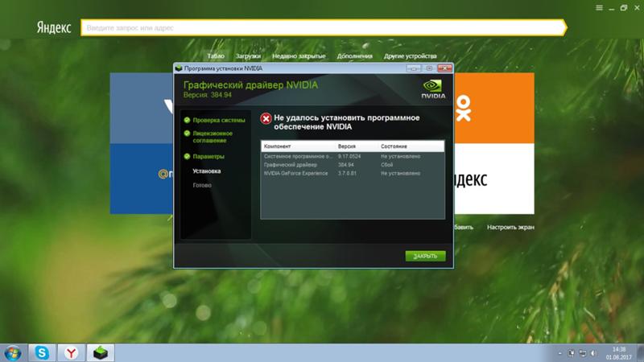Open the taskbar clock showing 14:38
This screenshot has height=362, width=644.
point(618,353)
